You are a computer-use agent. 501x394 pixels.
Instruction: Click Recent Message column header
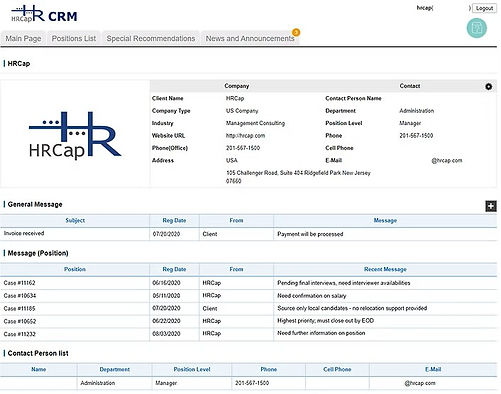(x=385, y=269)
